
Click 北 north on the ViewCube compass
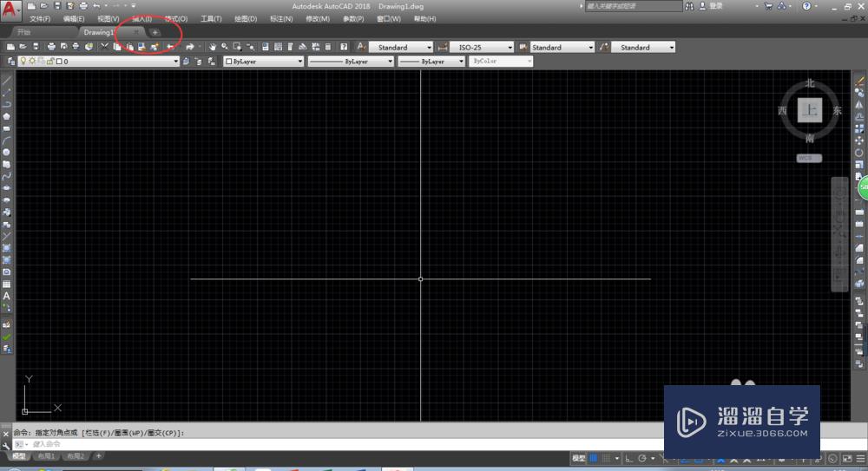[810, 83]
